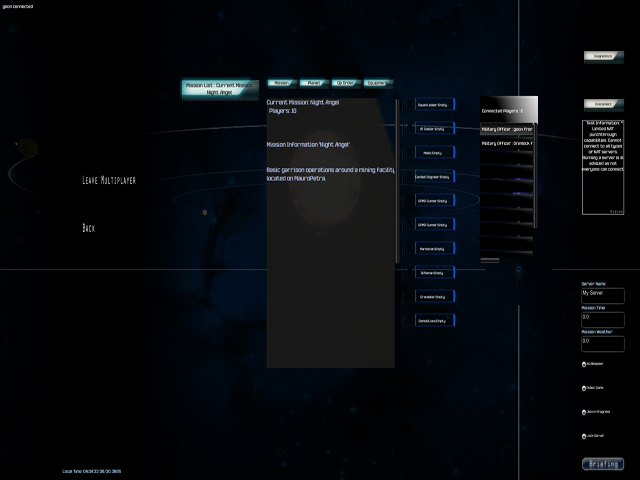Click soldier icon beside Medic slot
Image resolution: width=640 pixels, height=480 pixels.
pos(409,153)
